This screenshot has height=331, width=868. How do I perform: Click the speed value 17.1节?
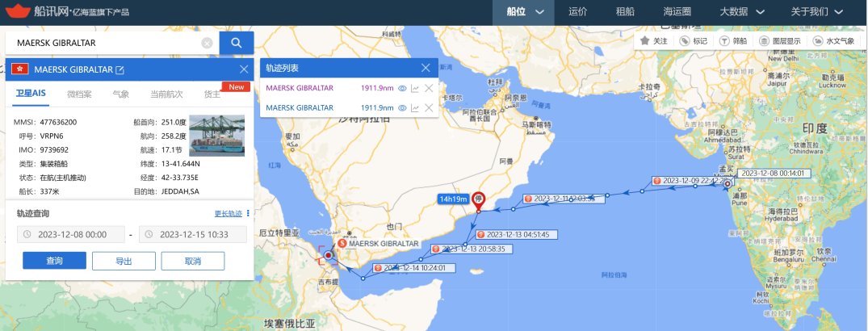pyautogui.click(x=172, y=149)
